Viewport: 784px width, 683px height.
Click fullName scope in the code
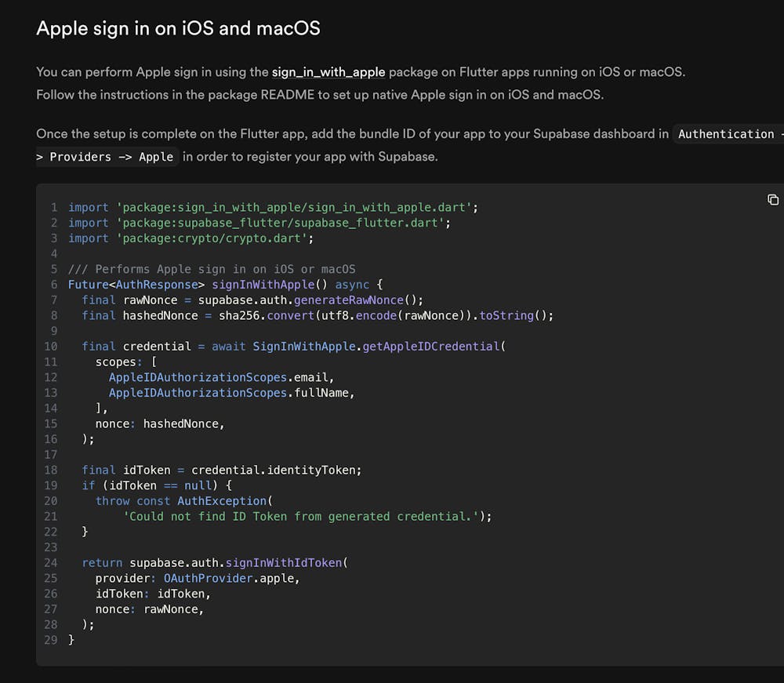pos(325,393)
